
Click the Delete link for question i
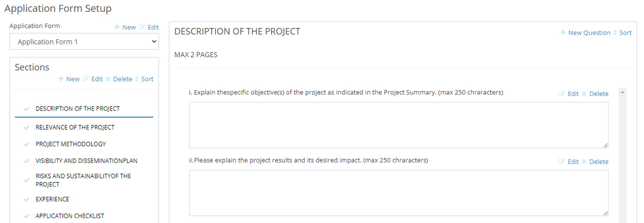[x=598, y=94]
